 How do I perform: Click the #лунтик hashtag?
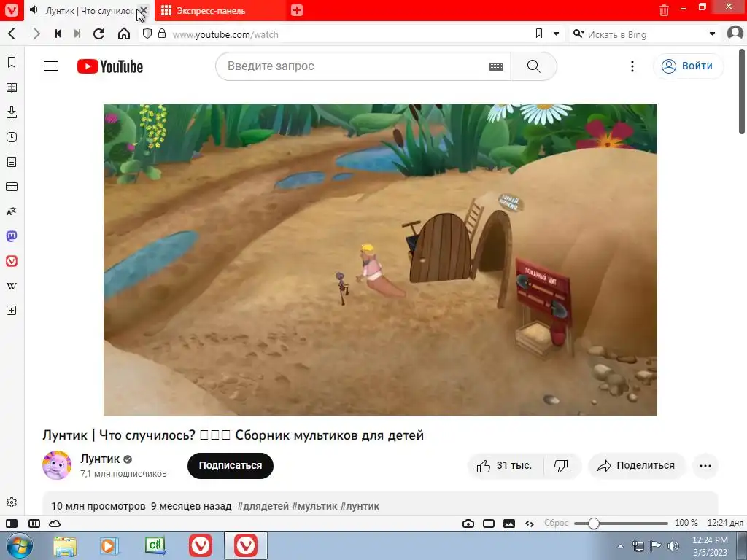360,506
